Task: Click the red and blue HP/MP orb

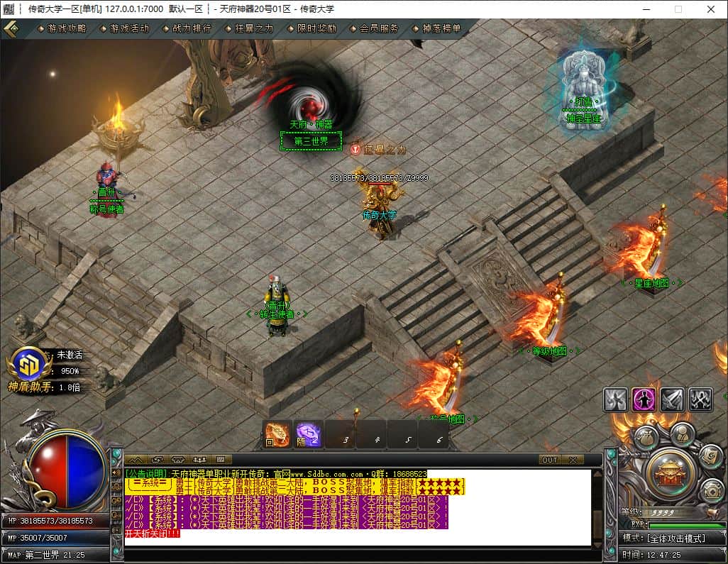Action: coord(67,471)
